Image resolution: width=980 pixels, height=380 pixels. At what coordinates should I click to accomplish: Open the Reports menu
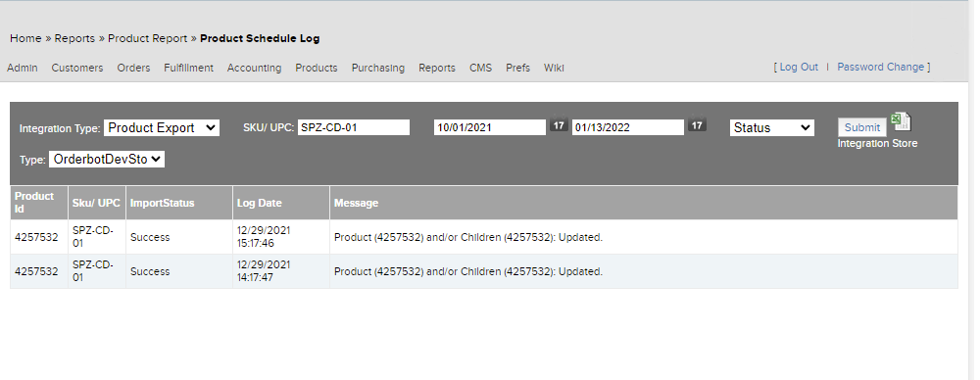437,69
